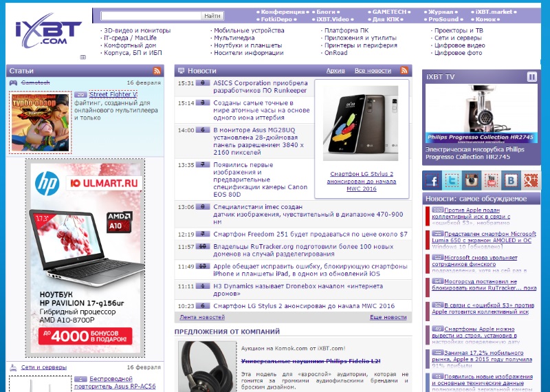Open Беспроводной повторитель Asus RP-AC56 link

point(115,382)
